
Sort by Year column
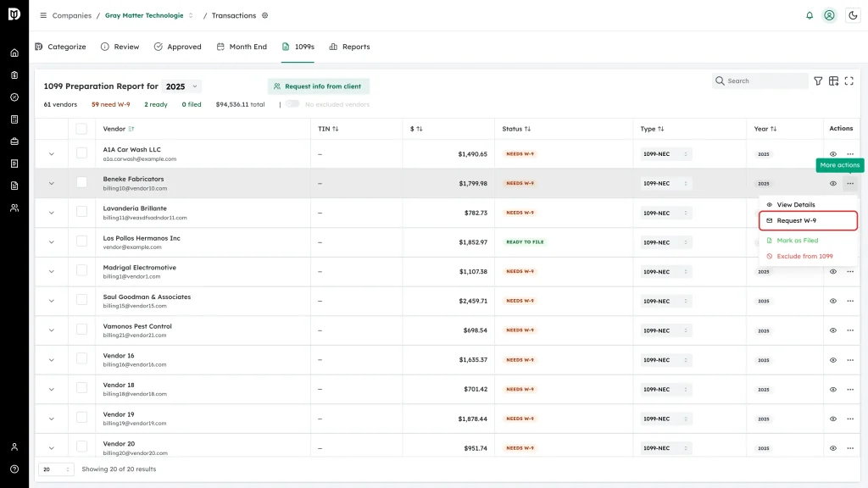point(765,129)
